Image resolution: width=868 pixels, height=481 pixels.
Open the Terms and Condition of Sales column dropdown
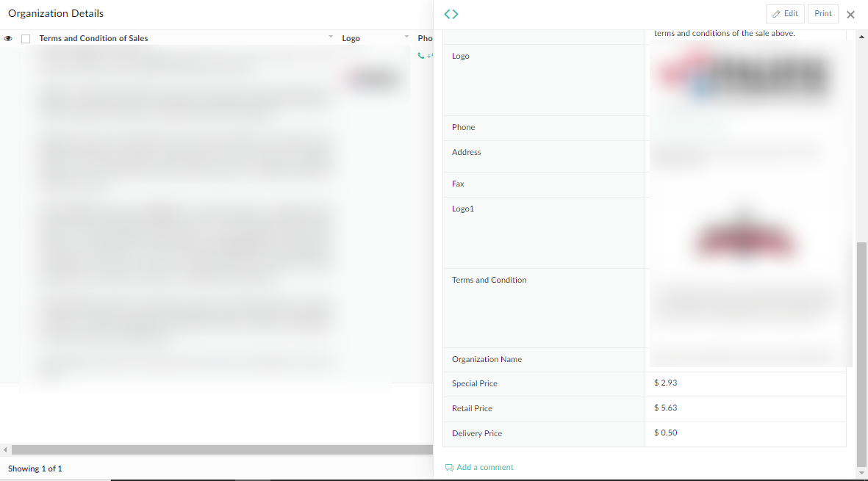click(330, 36)
